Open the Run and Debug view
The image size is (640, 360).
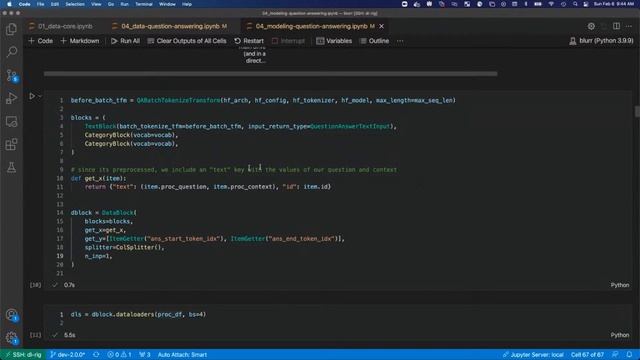11,98
